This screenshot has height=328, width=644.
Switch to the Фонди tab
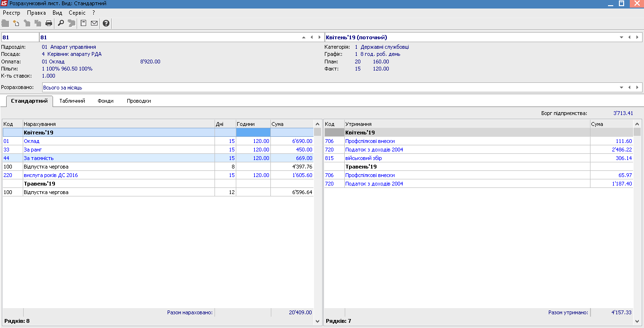[x=106, y=101]
